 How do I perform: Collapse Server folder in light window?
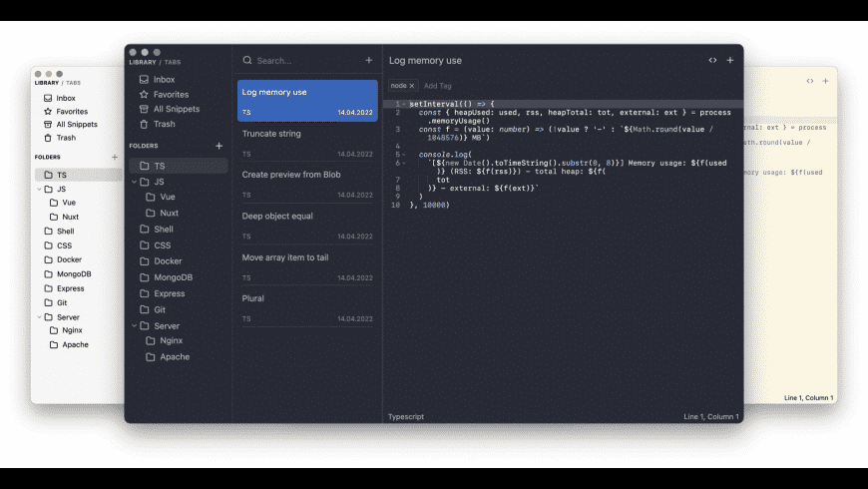click(x=39, y=317)
